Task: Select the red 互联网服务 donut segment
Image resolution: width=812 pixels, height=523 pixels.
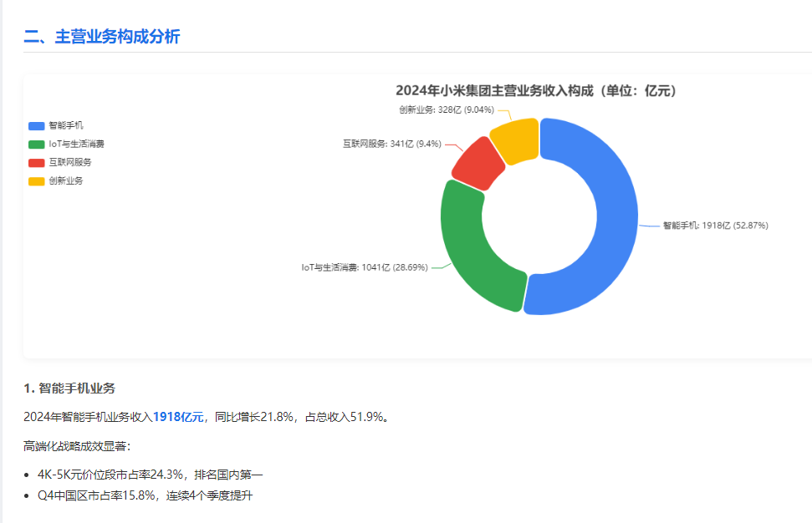Action: [477, 165]
